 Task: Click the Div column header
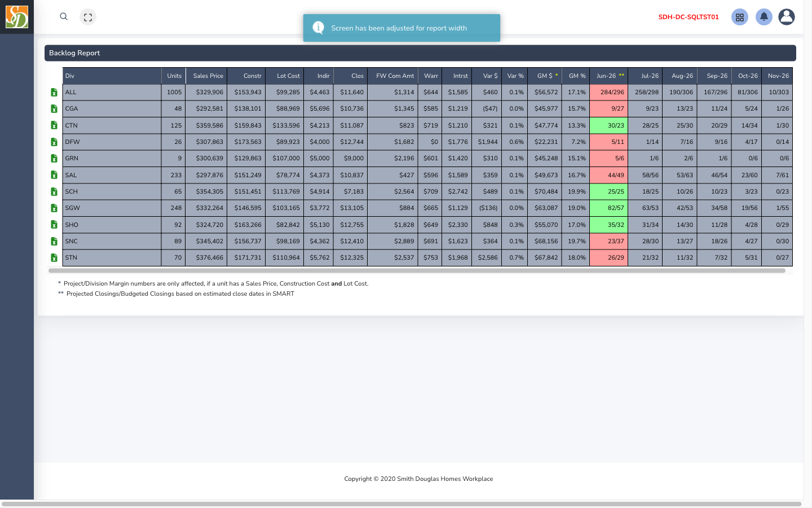pyautogui.click(x=112, y=76)
